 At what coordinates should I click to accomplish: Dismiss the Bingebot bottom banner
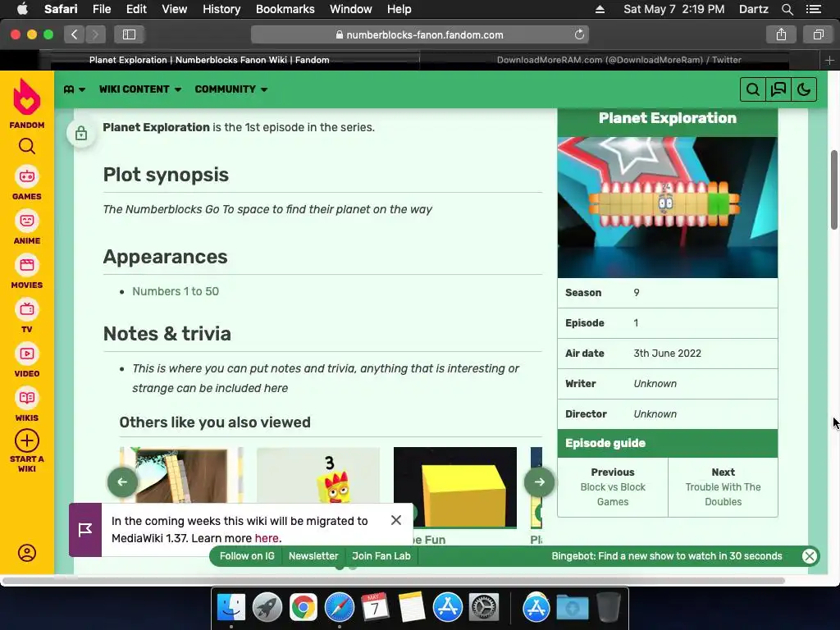tap(810, 556)
